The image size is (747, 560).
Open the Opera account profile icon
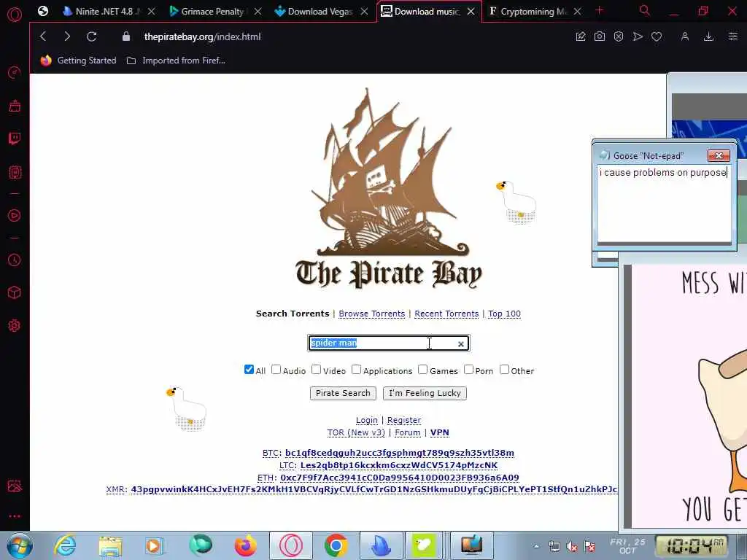point(684,36)
